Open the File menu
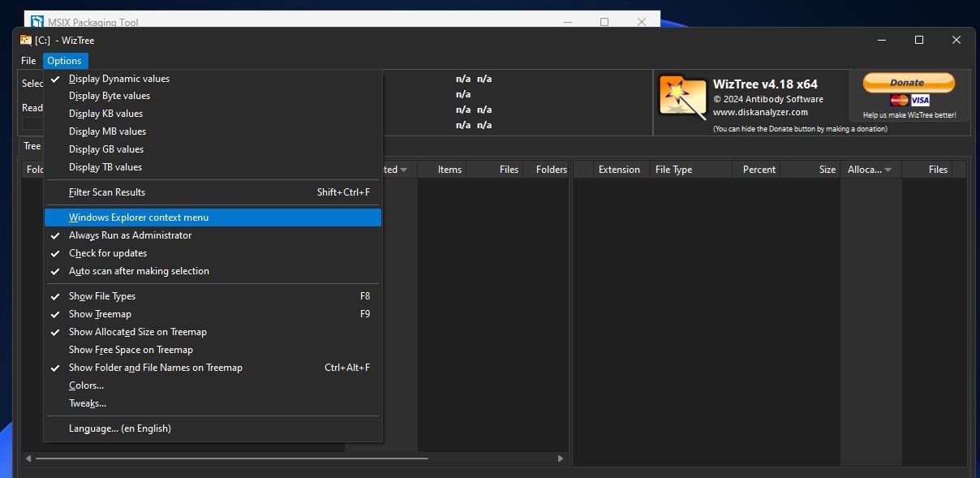 point(28,60)
